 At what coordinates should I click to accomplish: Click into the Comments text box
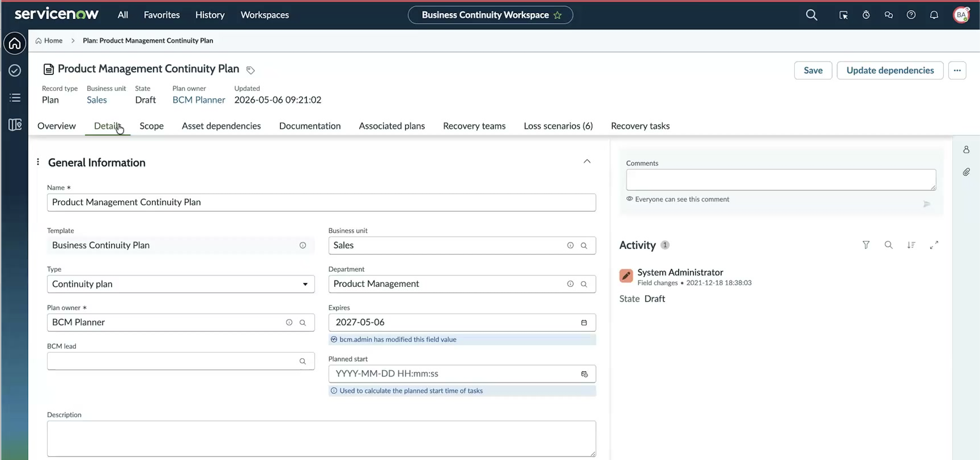pos(781,180)
